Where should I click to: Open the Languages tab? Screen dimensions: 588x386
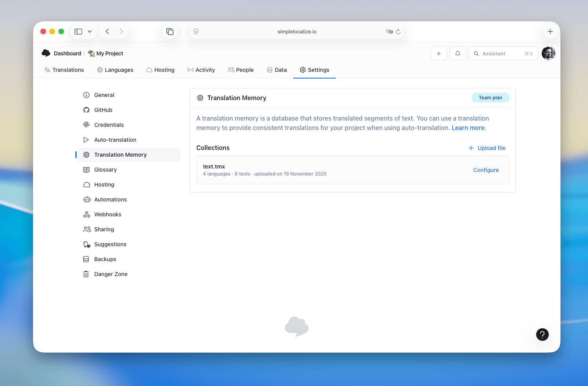point(115,70)
